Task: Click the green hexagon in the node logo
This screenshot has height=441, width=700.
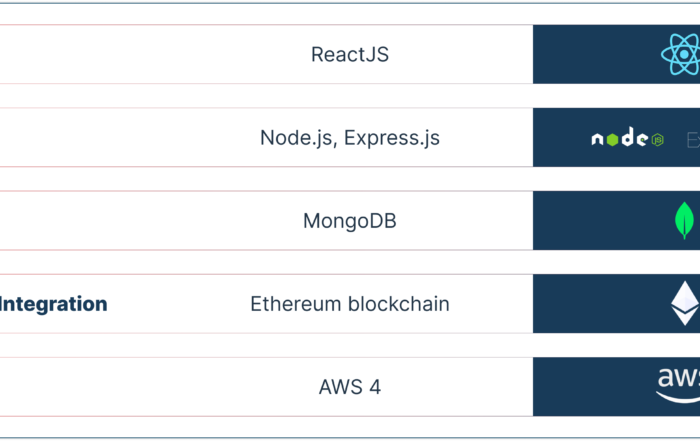Action: click(x=613, y=140)
